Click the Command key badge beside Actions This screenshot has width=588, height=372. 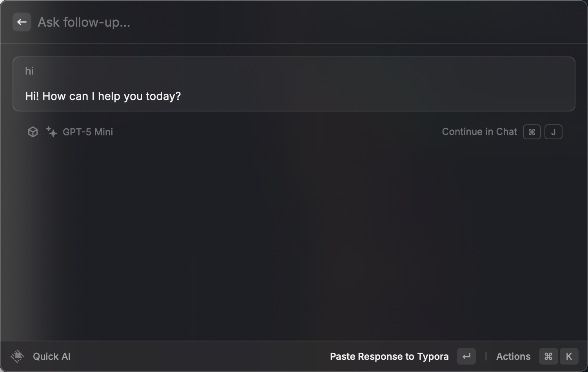[548, 356]
